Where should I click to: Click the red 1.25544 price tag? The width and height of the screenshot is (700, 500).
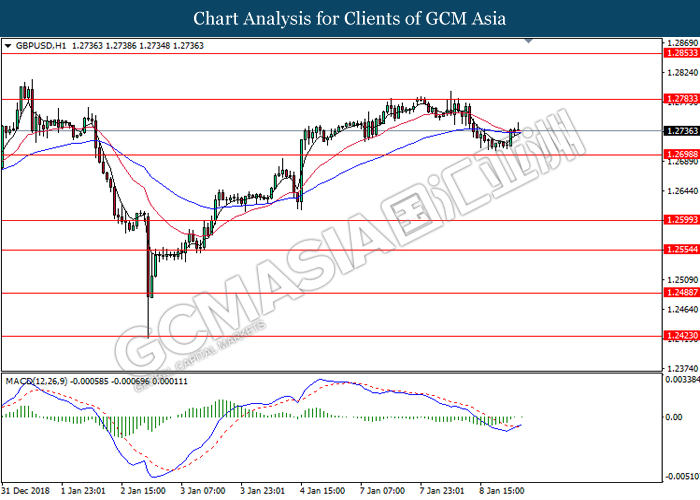click(x=679, y=250)
